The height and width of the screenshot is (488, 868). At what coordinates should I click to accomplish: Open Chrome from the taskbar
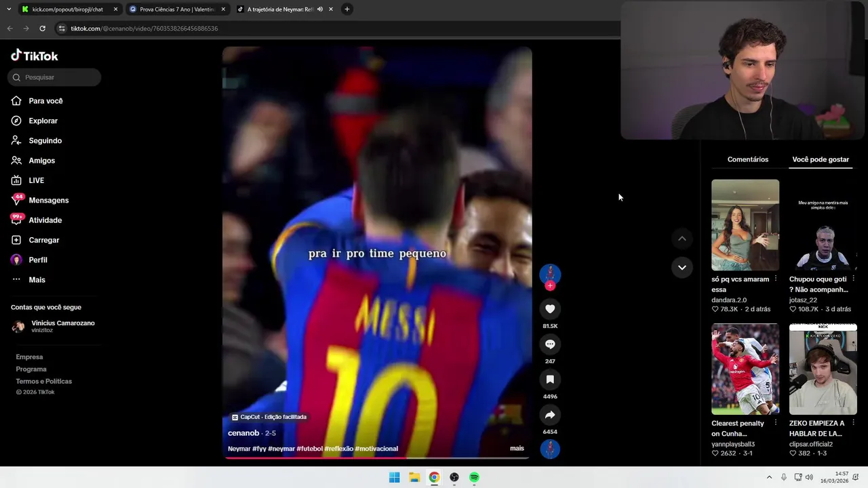[434, 477]
